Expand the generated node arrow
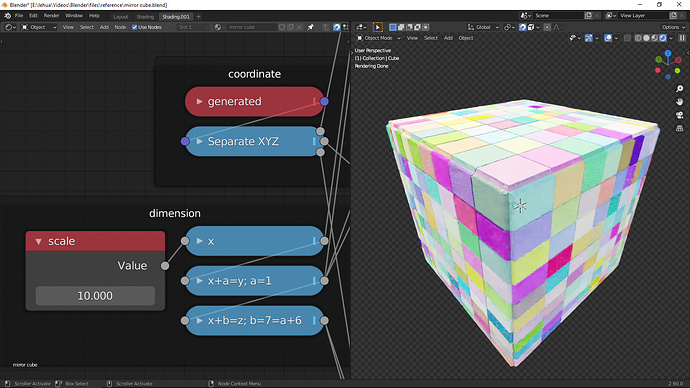The image size is (690, 388). (x=199, y=102)
